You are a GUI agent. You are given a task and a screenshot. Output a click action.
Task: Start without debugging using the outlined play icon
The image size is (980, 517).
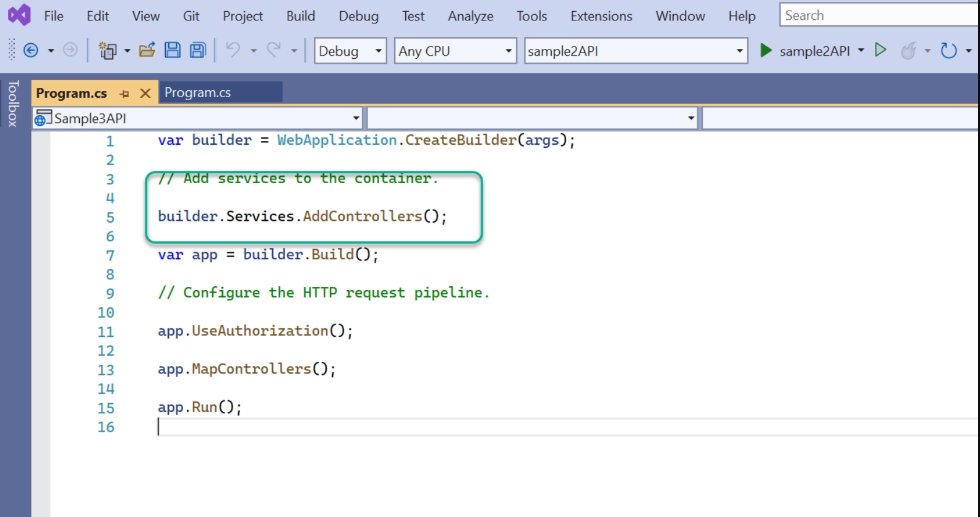pyautogui.click(x=880, y=50)
